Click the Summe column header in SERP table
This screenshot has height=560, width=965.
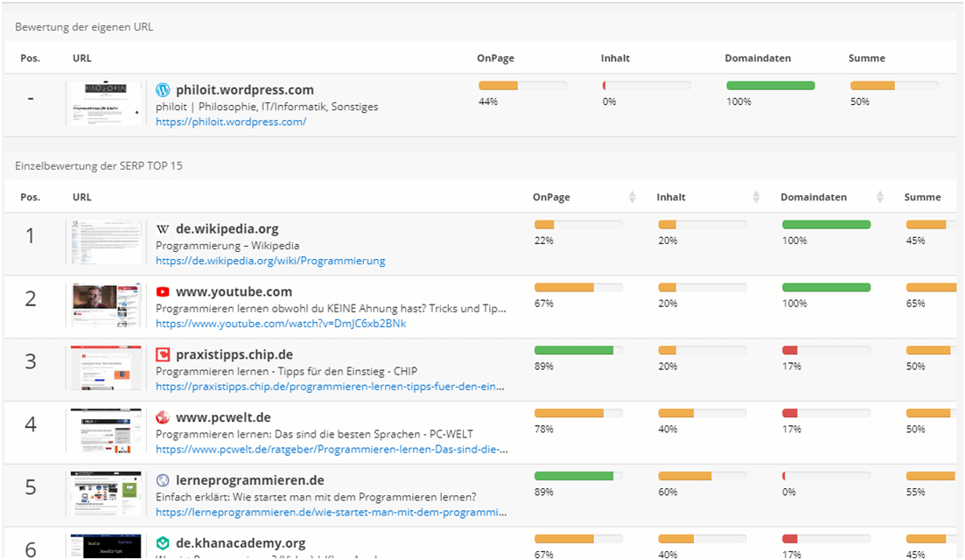click(x=922, y=198)
